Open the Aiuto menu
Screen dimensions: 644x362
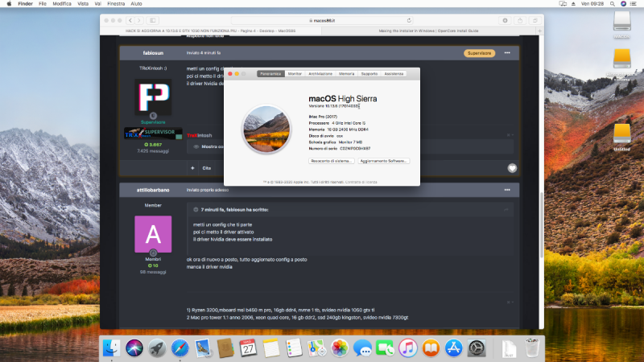point(136,4)
